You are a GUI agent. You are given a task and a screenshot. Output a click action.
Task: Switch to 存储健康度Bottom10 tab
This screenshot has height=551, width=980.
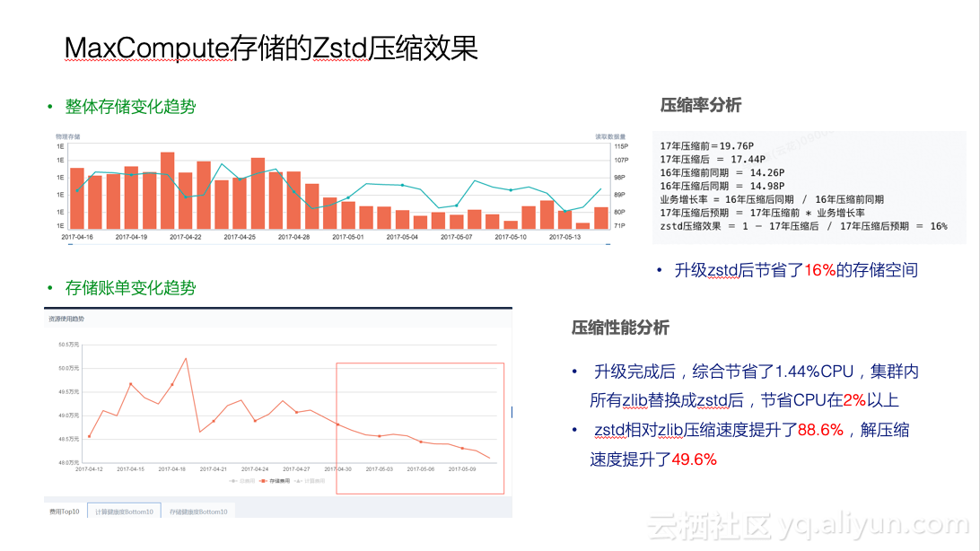click(x=198, y=512)
